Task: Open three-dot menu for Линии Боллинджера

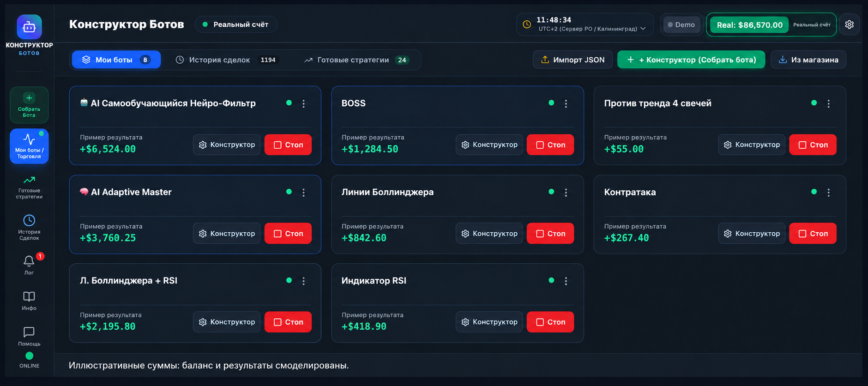Action: click(566, 193)
